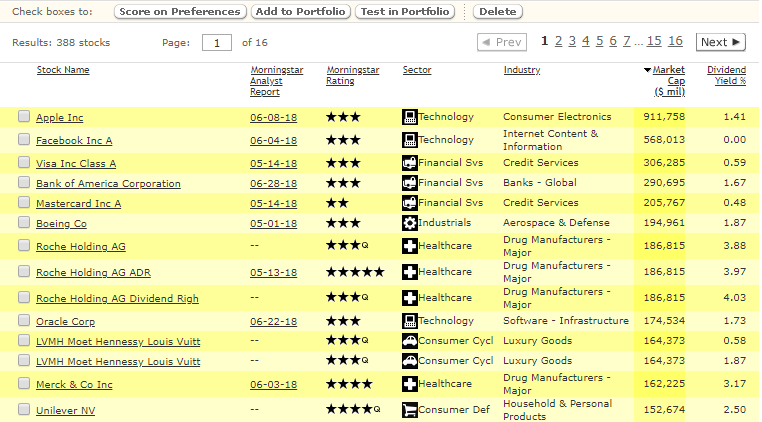
Task: Check the Unilever NV checkbox
Action: 24,409
